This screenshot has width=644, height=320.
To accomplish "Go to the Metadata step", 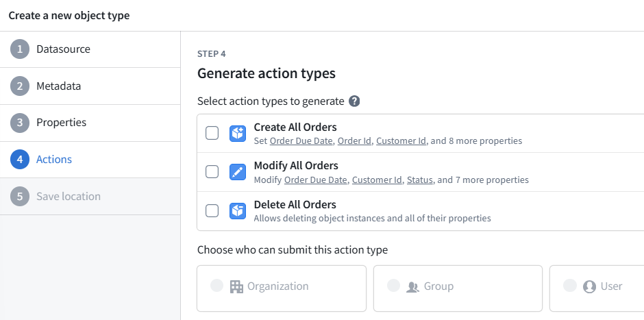I will click(90, 86).
